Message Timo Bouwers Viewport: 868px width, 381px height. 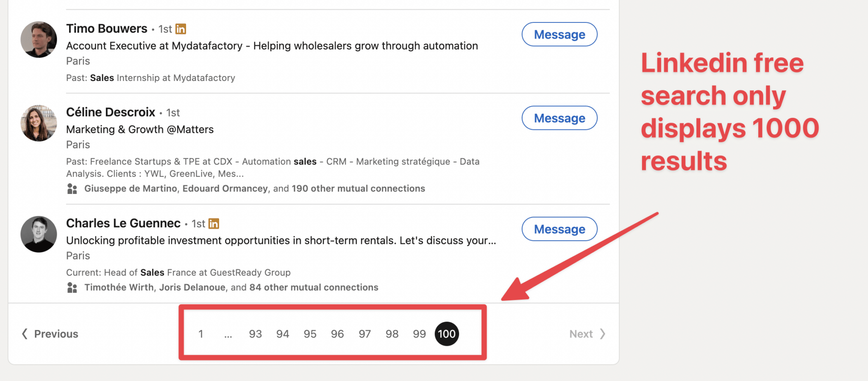[559, 34]
